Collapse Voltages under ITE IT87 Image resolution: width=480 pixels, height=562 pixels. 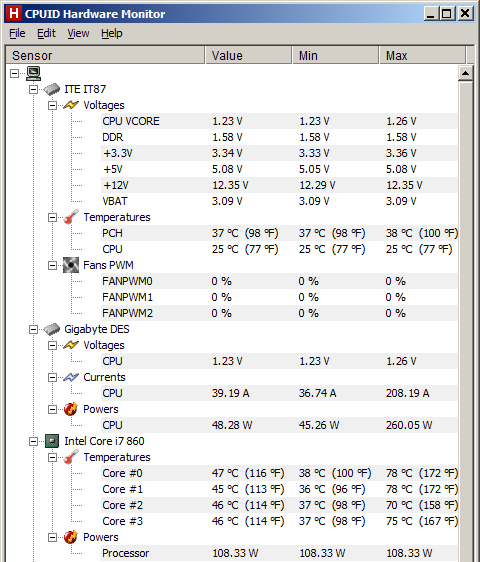click(x=52, y=105)
